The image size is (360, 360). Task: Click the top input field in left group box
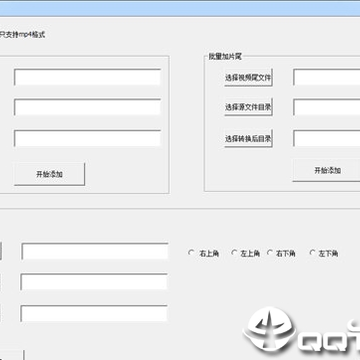pyautogui.click(x=87, y=77)
